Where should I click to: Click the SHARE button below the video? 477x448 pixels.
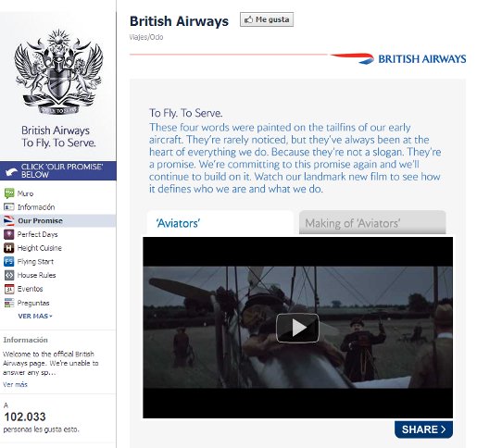tap(423, 429)
